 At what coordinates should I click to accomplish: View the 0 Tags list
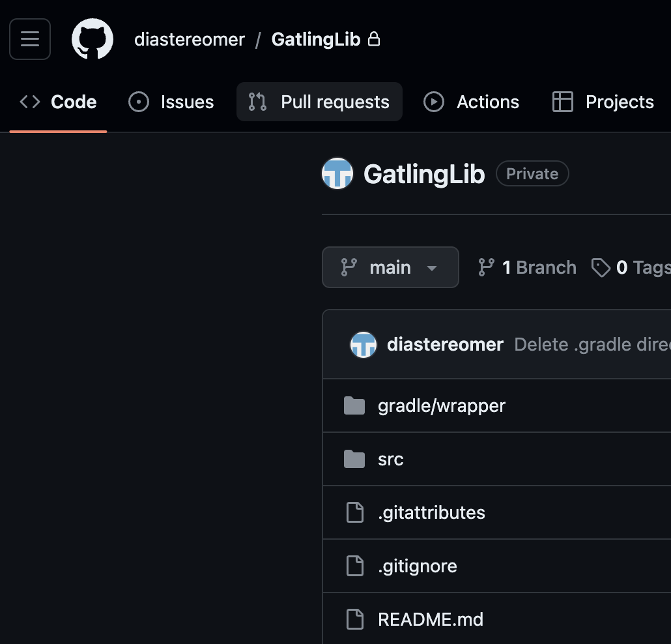631,267
